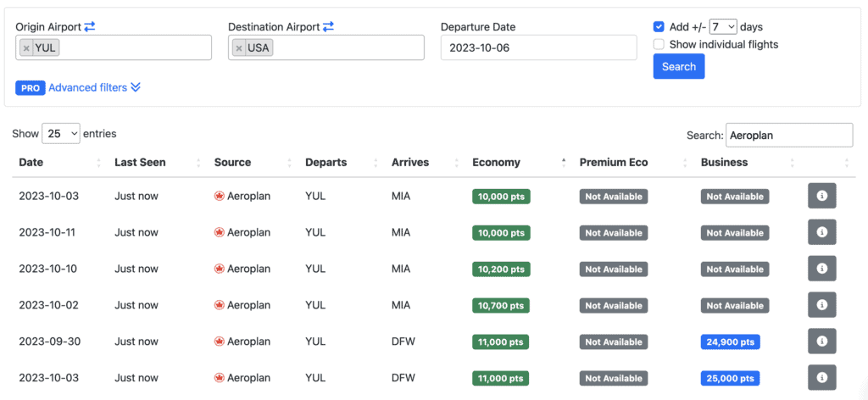Expand Advanced filters section
Image resolution: width=868 pixels, height=400 pixels.
[x=93, y=87]
